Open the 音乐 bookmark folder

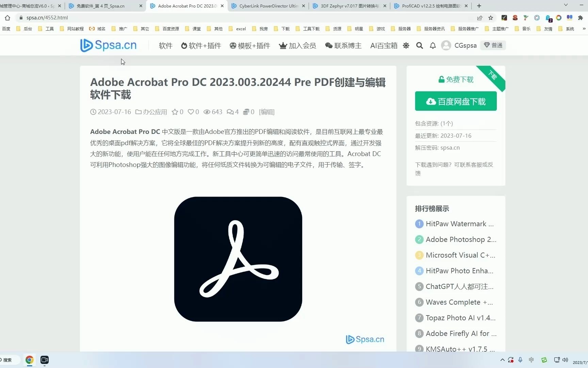(x=523, y=29)
